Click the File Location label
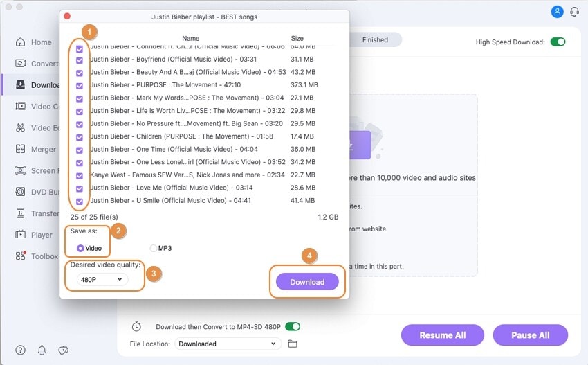 pos(150,344)
